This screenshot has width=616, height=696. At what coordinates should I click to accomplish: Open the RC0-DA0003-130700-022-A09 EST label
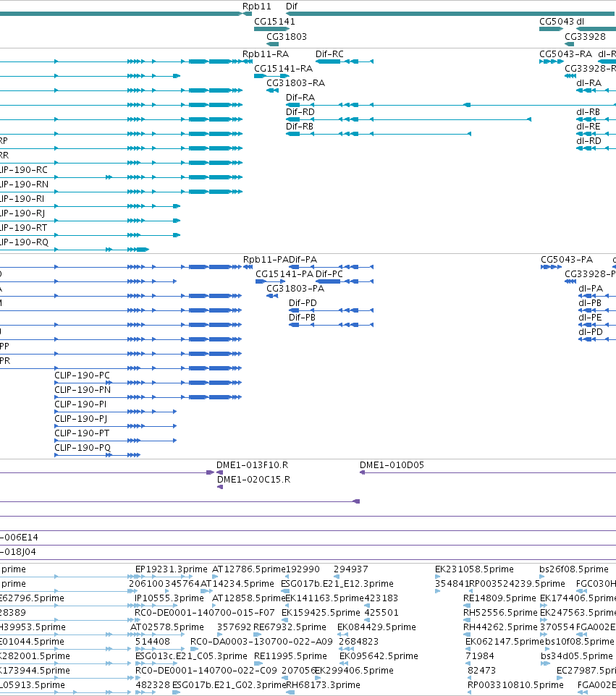[x=261, y=642]
